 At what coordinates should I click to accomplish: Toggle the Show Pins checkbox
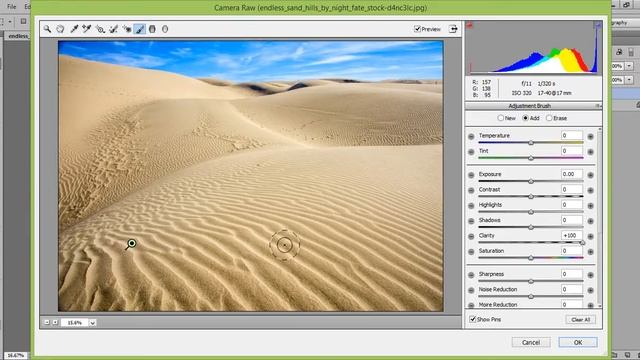(x=473, y=319)
